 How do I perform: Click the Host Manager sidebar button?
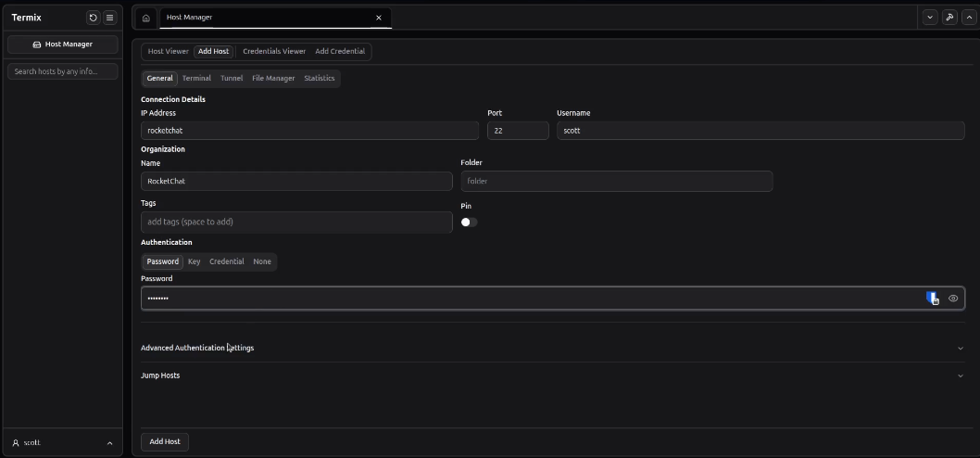click(x=63, y=44)
